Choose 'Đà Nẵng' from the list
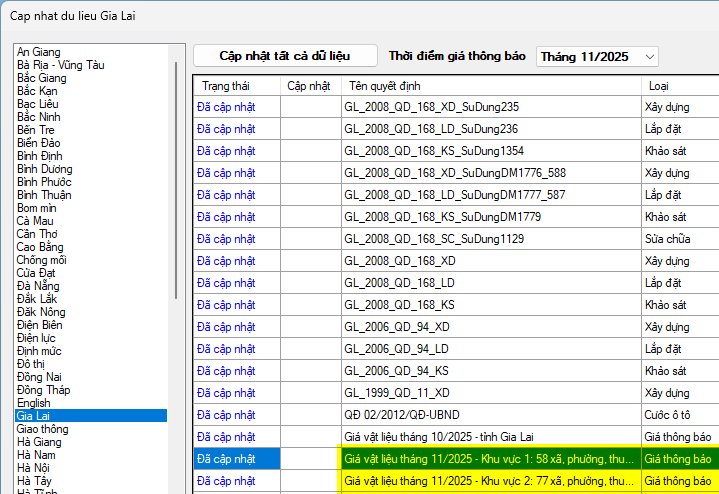 38,285
